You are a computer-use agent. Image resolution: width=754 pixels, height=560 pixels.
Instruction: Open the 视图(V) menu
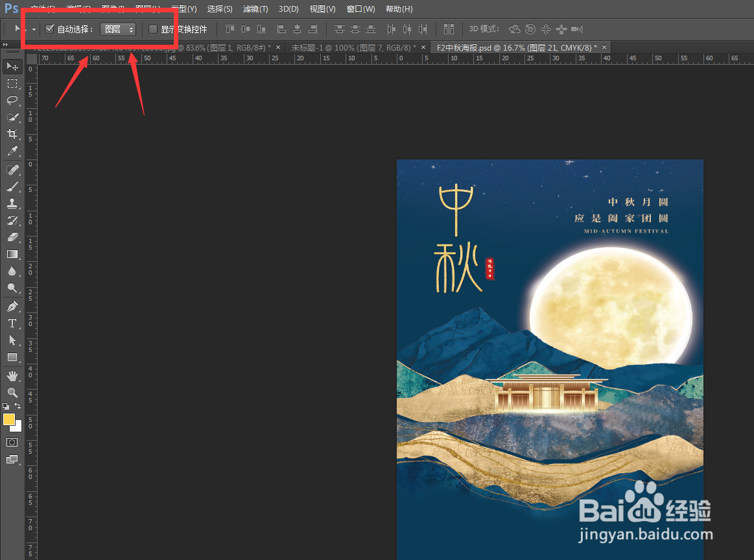click(323, 9)
